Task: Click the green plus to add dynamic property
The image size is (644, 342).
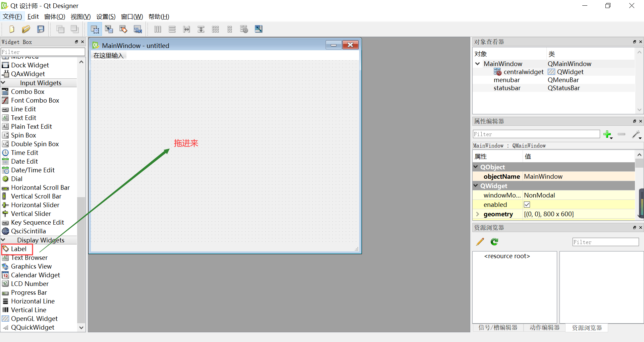Action: point(608,134)
